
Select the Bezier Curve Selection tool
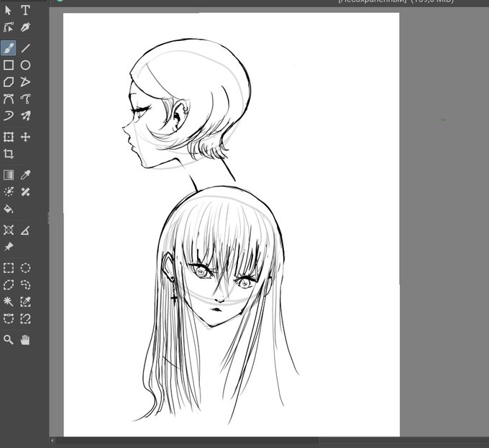pyautogui.click(x=9, y=319)
